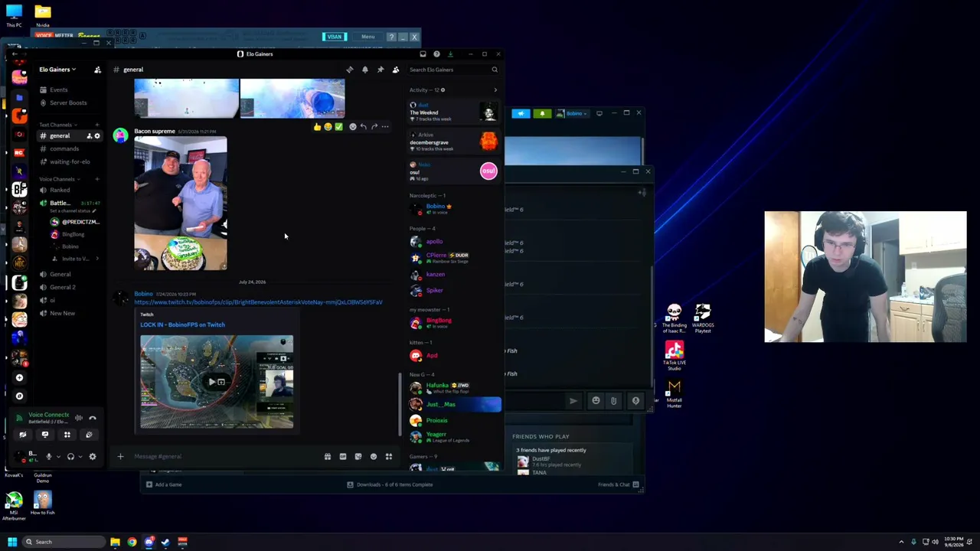
Task: Open the emoji picker in message bar
Action: click(x=374, y=457)
